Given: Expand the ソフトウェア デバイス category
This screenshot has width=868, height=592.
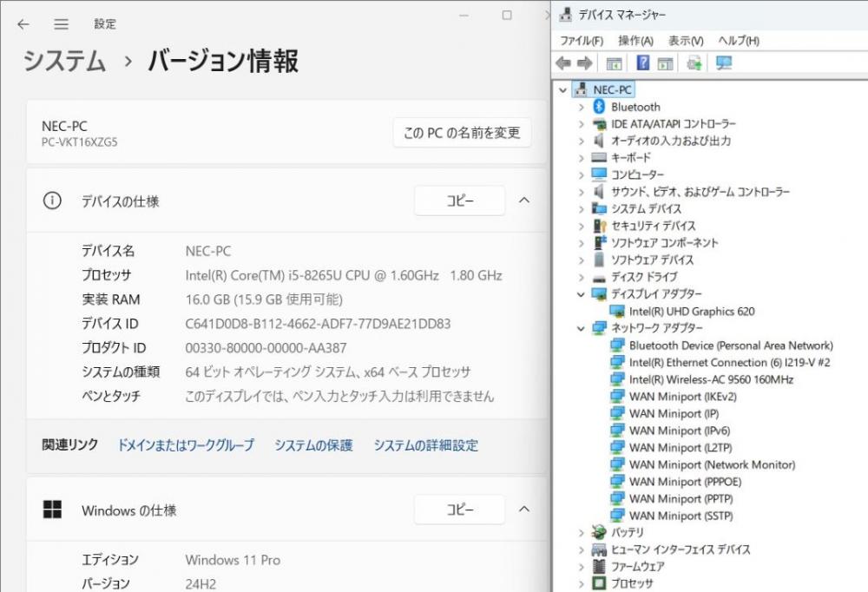Looking at the screenshot, I should 582,260.
